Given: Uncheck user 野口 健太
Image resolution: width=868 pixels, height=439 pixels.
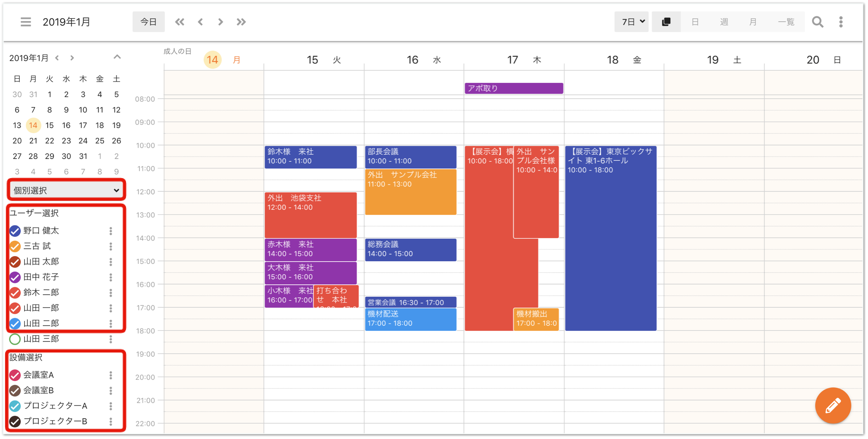Looking at the screenshot, I should [15, 231].
